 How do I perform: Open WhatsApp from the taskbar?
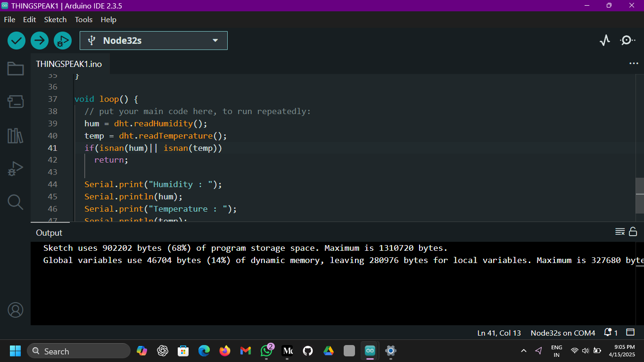pos(266,351)
